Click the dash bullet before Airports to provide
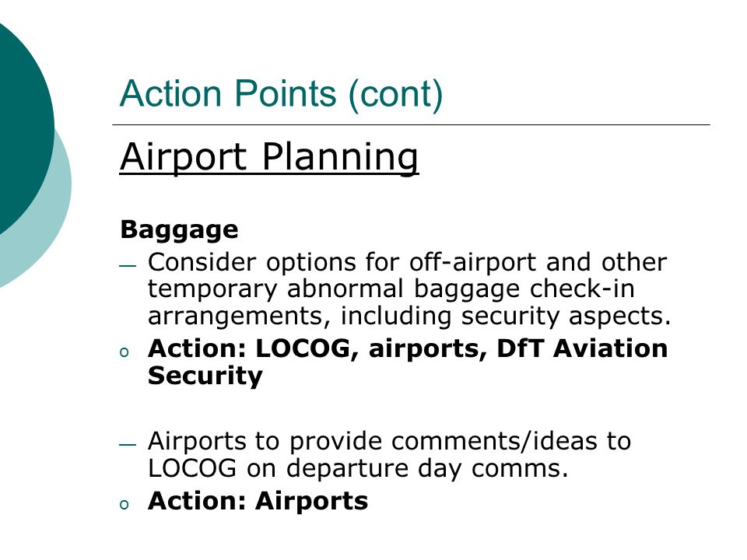 (127, 444)
